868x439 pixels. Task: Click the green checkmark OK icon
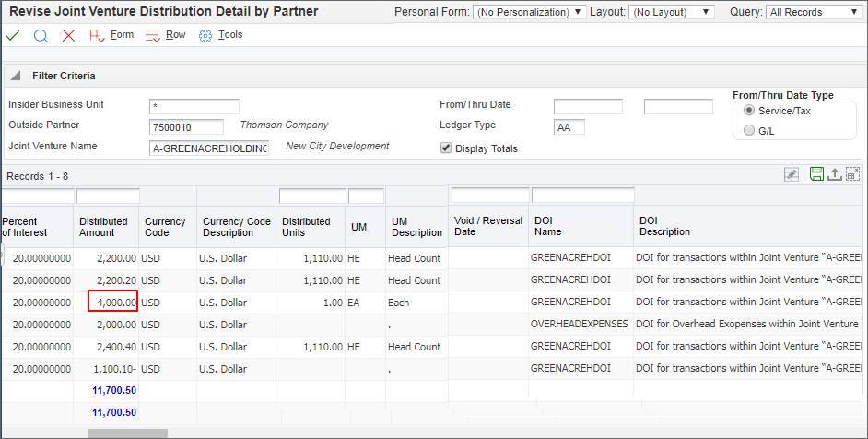12,35
